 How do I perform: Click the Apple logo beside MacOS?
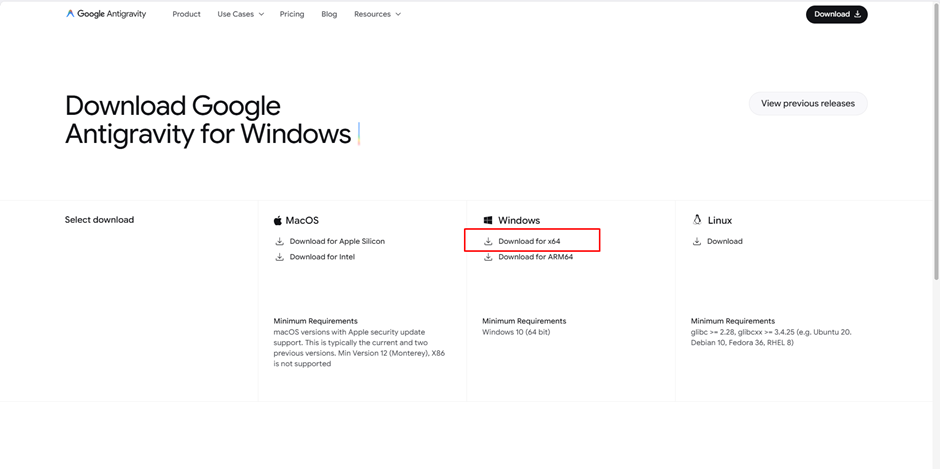click(278, 220)
